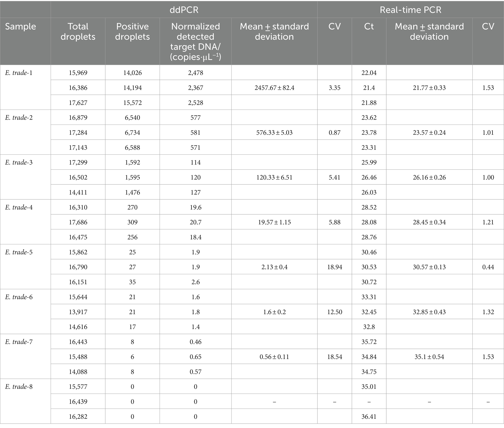Screen dimensions: 504x428
Task: Select mean value 23.57 ± 0.24
Action: tap(429, 133)
